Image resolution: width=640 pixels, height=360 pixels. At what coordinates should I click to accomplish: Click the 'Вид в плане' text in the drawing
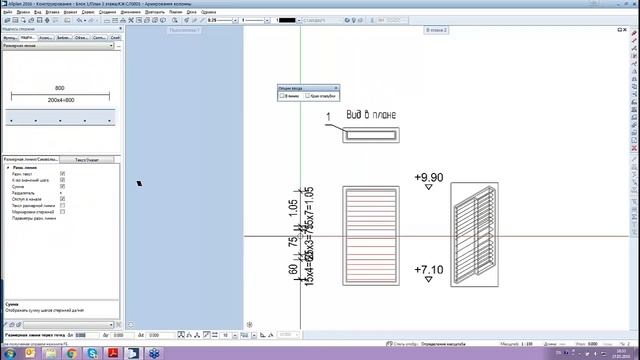371,115
